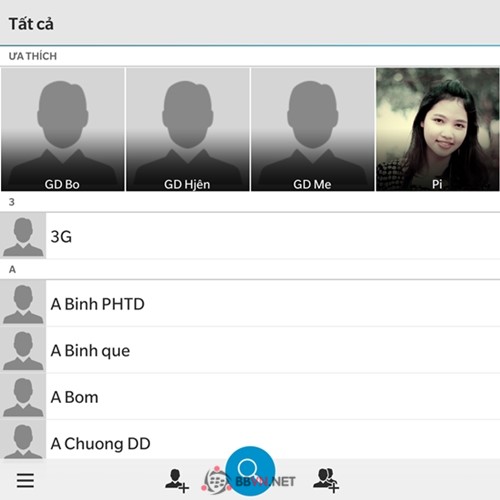The height and width of the screenshot is (500, 500).
Task: Select contact A Binh PHTD
Action: point(250,303)
